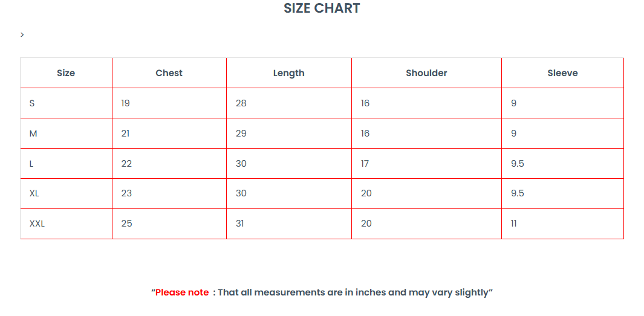Click the red "Please note" text
The image size is (644, 316).
(x=182, y=292)
